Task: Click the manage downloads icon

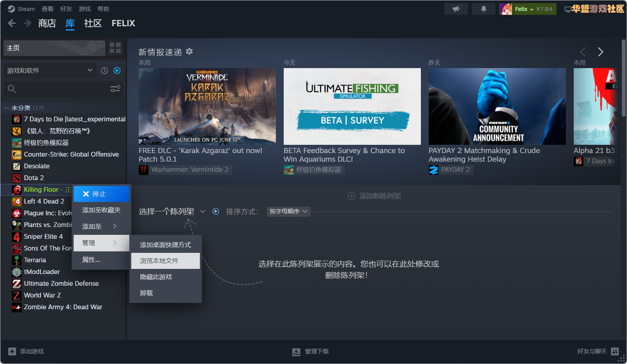Action: coord(296,352)
